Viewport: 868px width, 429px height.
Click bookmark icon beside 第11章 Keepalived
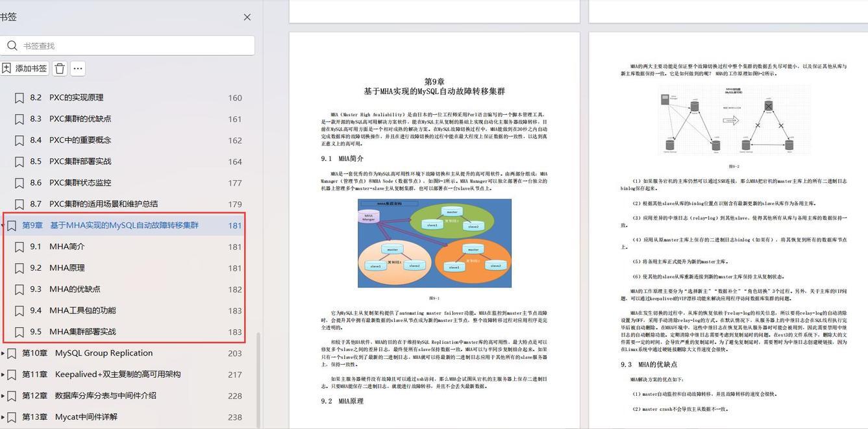tap(12, 374)
